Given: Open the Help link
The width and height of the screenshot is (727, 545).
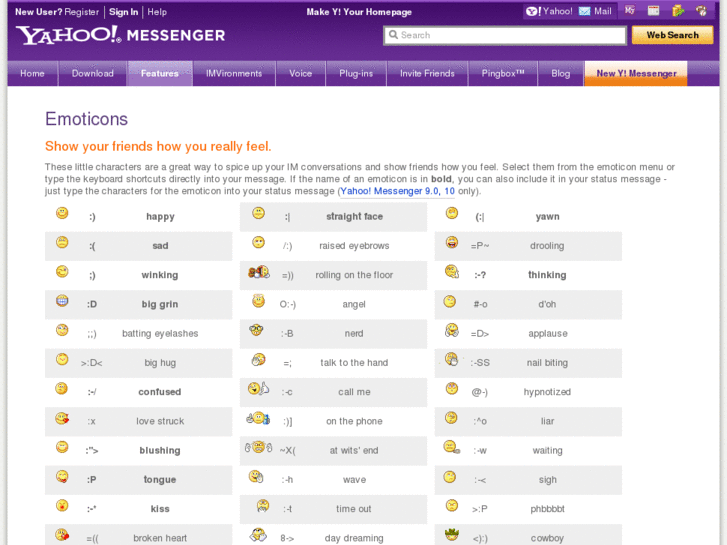Looking at the screenshot, I should click(x=157, y=12).
